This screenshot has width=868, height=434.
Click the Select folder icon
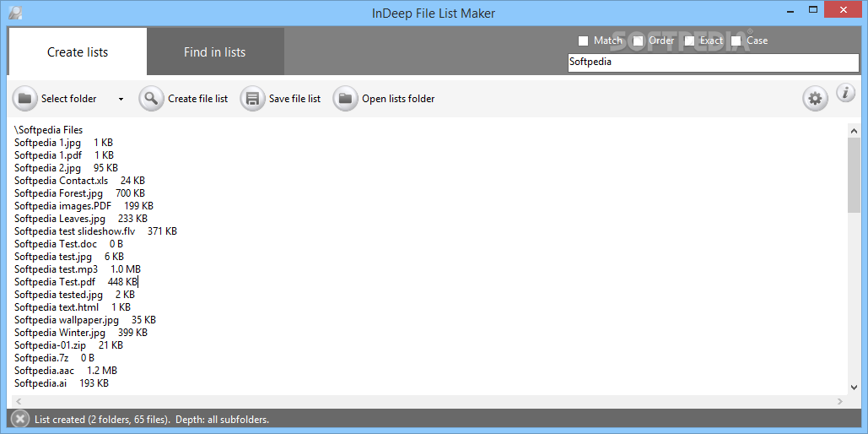tap(24, 99)
